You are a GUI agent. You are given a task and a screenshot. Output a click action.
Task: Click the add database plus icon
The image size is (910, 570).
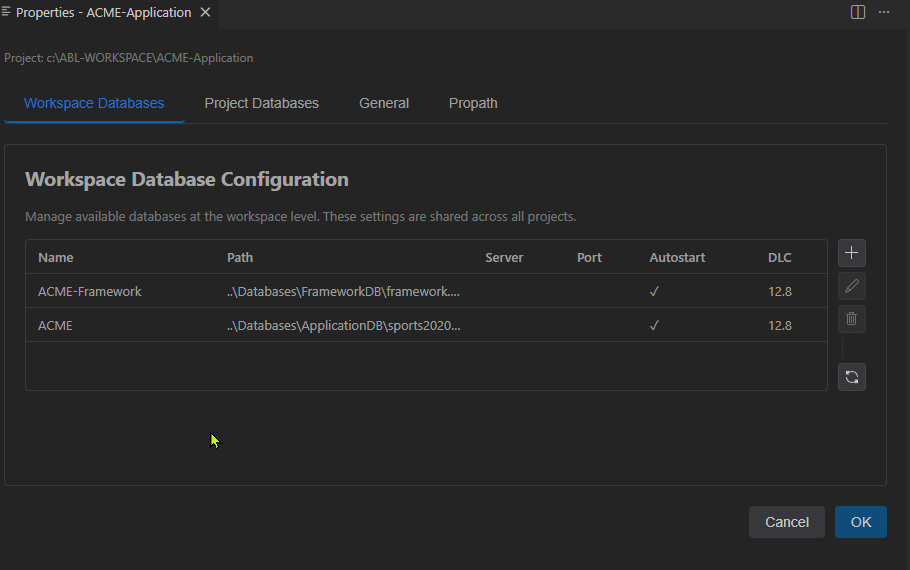(851, 253)
